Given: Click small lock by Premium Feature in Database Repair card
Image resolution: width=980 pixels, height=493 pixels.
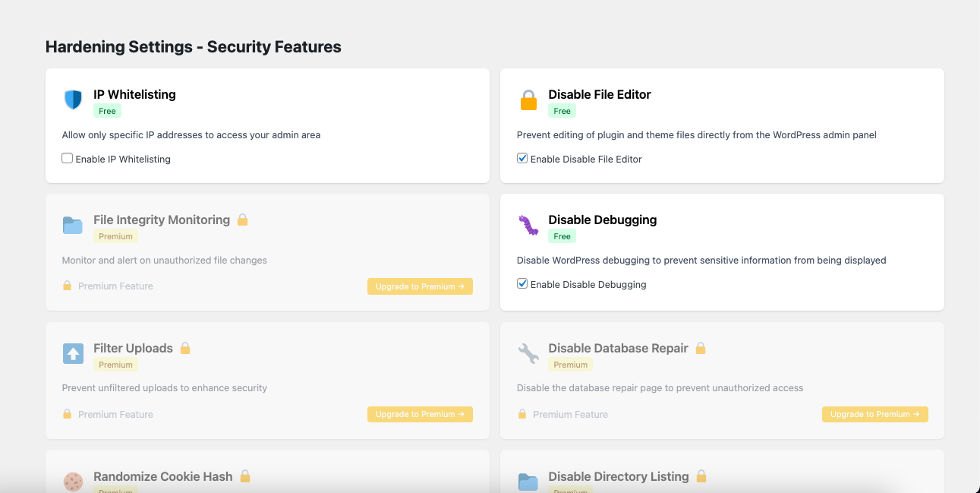Looking at the screenshot, I should point(522,414).
